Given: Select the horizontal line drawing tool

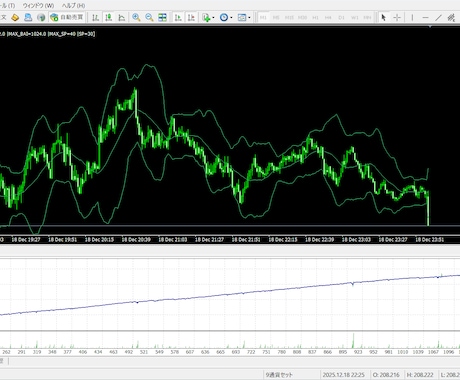Looking at the screenshot, I should point(425,17).
